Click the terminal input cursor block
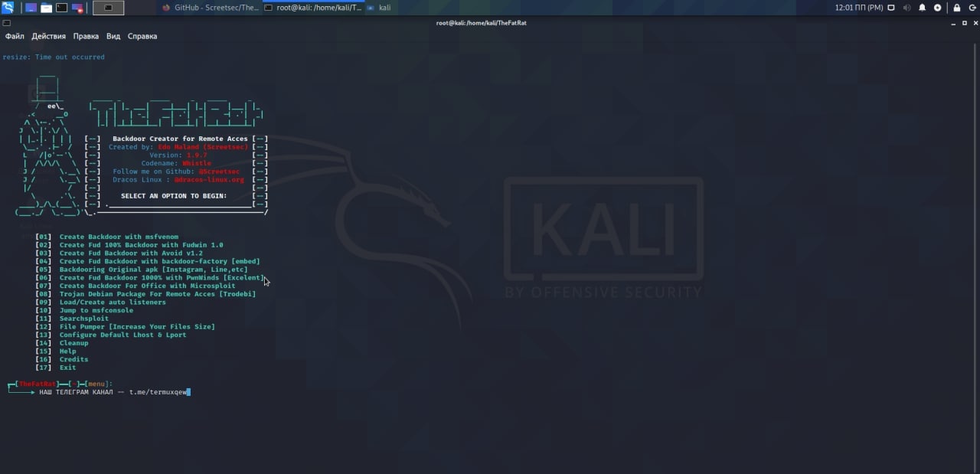Image resolution: width=980 pixels, height=474 pixels. 188,392
